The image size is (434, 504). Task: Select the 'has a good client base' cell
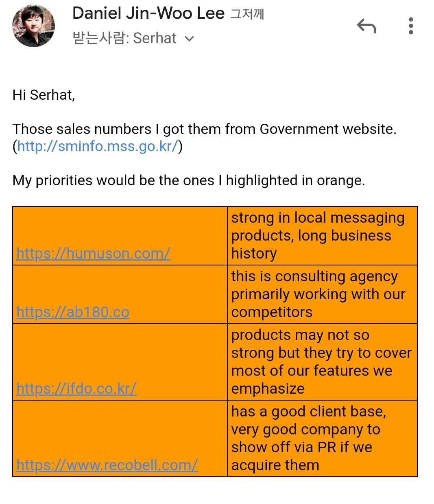(x=322, y=438)
